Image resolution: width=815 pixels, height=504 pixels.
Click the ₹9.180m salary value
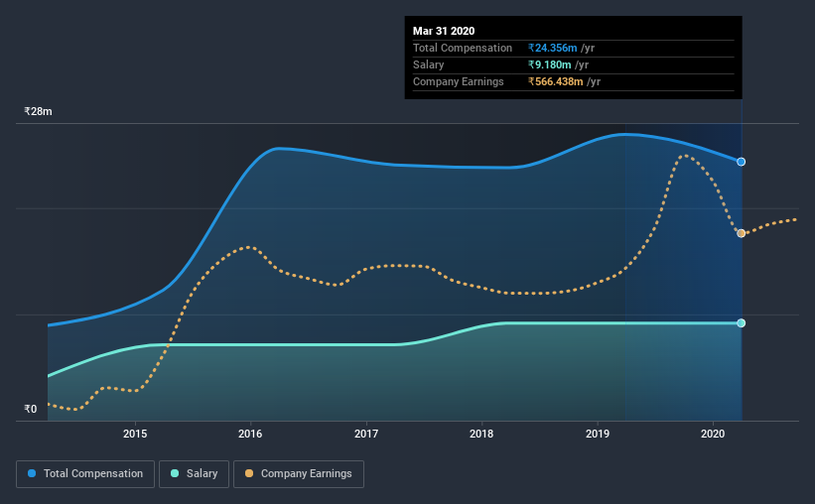click(549, 64)
